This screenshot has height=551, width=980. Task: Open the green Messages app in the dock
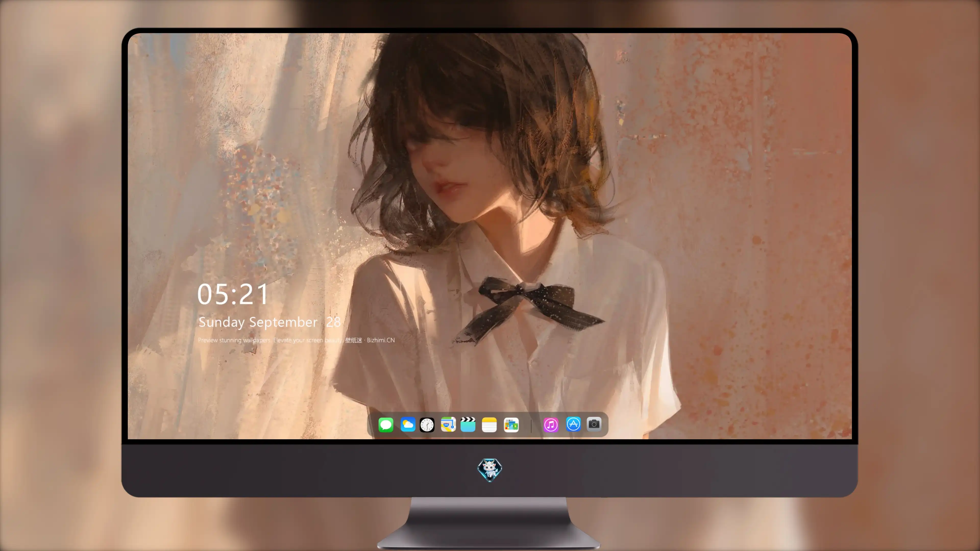[386, 425]
